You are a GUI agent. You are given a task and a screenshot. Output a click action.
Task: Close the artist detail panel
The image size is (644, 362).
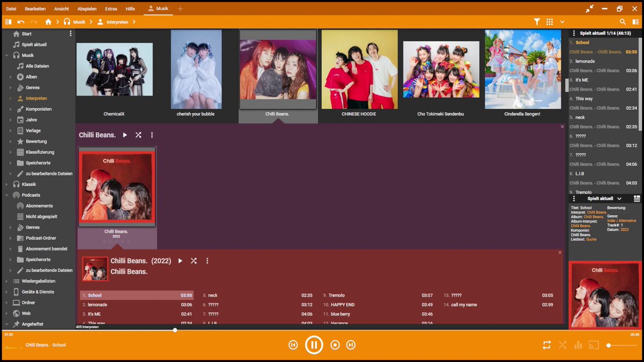click(x=562, y=127)
